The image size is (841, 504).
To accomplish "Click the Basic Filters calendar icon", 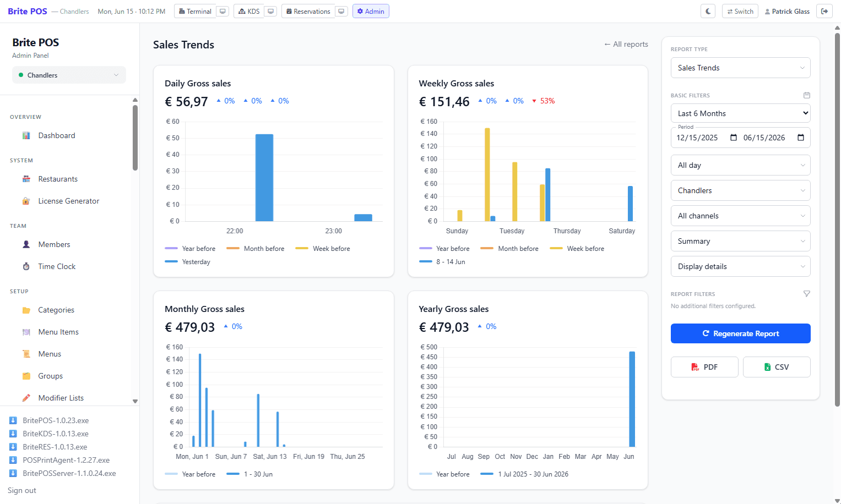I will coord(807,95).
